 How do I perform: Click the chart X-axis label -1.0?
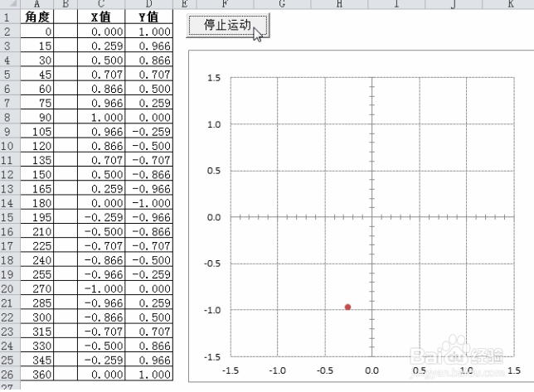point(277,370)
